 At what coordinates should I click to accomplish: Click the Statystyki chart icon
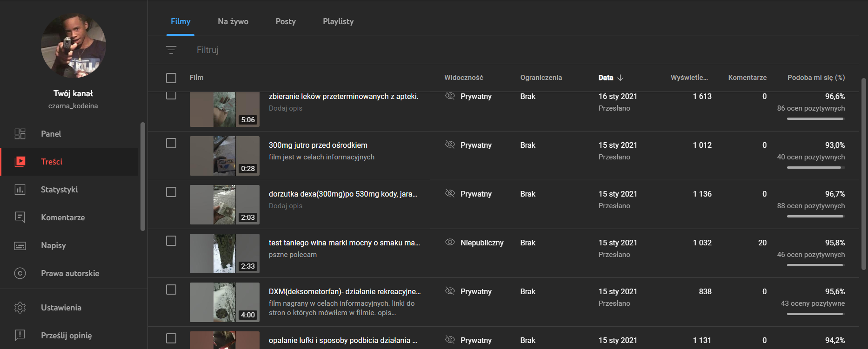pyautogui.click(x=20, y=190)
